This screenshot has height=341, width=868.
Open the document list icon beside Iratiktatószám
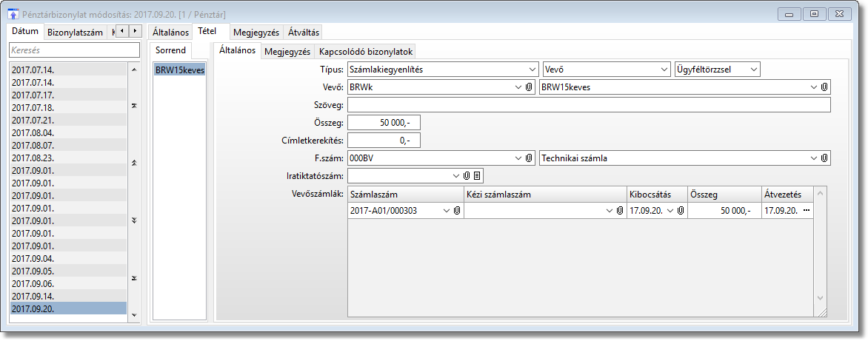477,176
